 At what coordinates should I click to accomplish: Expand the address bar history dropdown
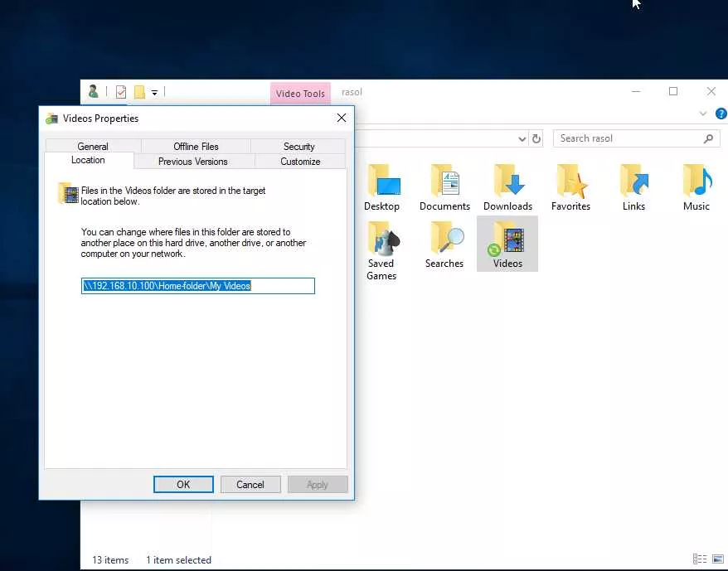tap(522, 139)
